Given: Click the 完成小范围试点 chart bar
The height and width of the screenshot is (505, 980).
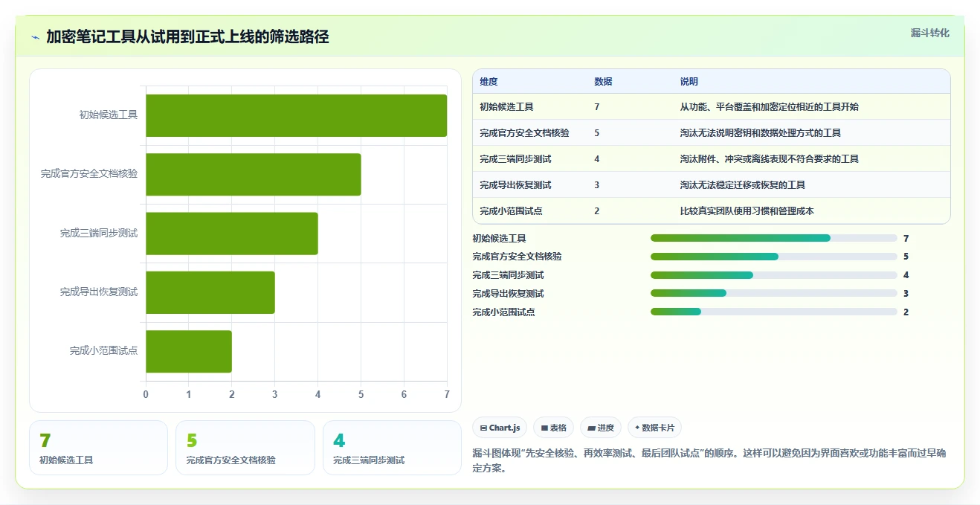Looking at the screenshot, I should click(x=188, y=351).
